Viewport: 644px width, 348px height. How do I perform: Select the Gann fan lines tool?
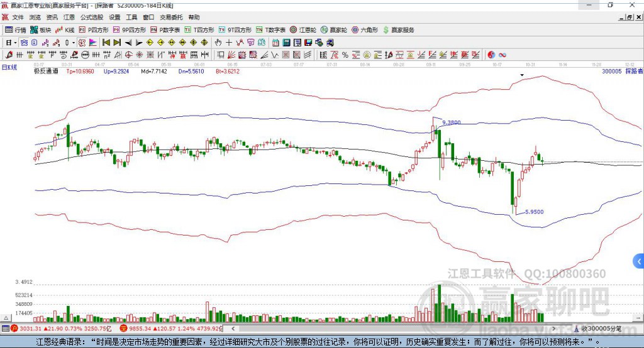(231, 55)
